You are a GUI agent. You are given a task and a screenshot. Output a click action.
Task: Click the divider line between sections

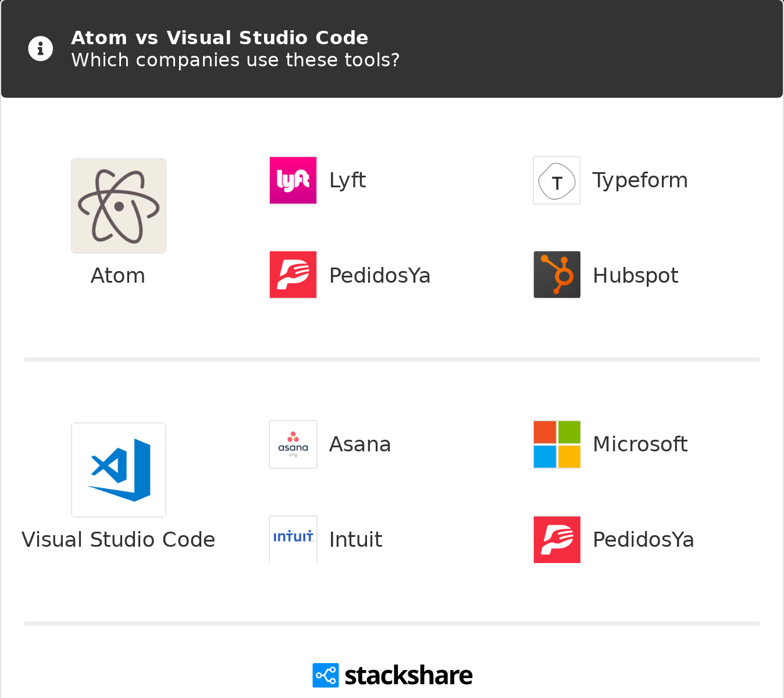tap(392, 358)
